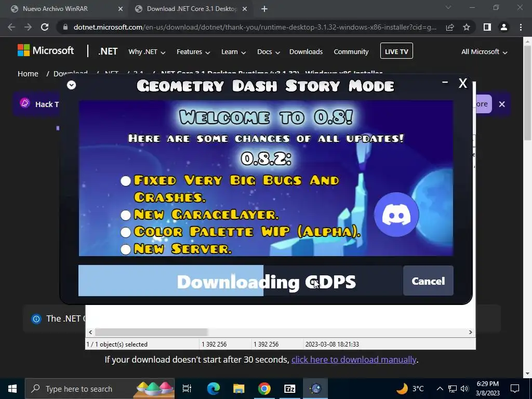Viewport: 532px width, 399px height.
Task: Bookmark this page with star icon
Action: [467, 27]
